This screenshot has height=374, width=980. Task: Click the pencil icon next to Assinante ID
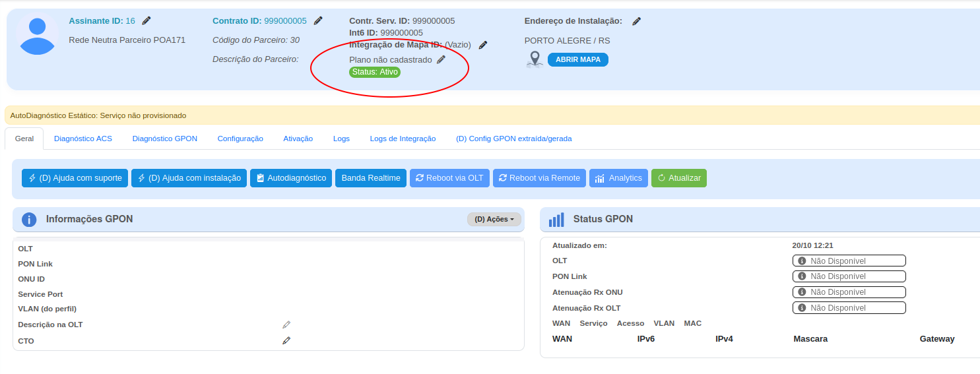coord(147,21)
